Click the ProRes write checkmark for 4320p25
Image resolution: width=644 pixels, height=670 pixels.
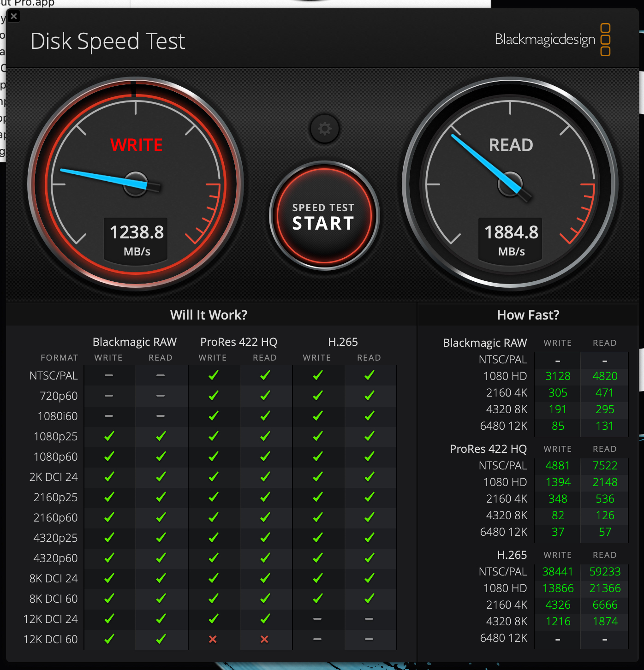(x=214, y=538)
